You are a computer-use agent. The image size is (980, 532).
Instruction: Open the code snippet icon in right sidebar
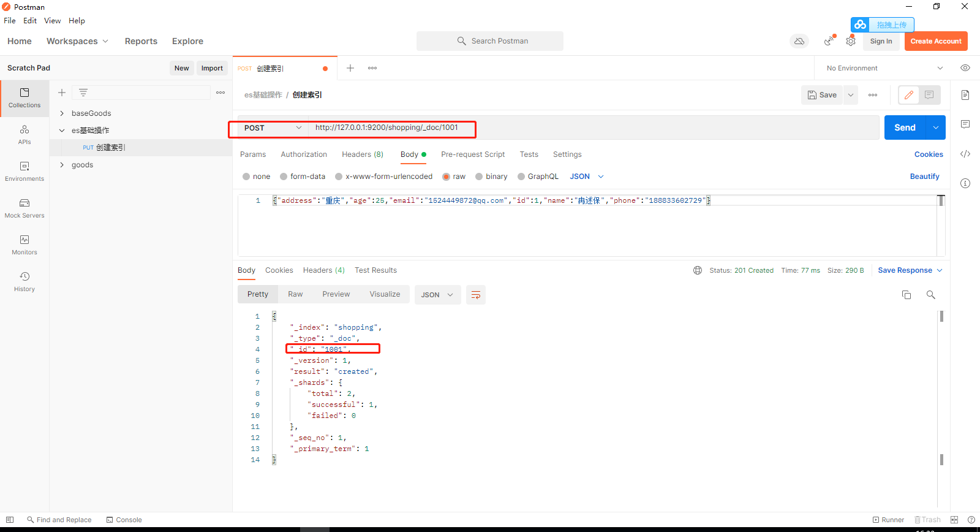click(965, 154)
